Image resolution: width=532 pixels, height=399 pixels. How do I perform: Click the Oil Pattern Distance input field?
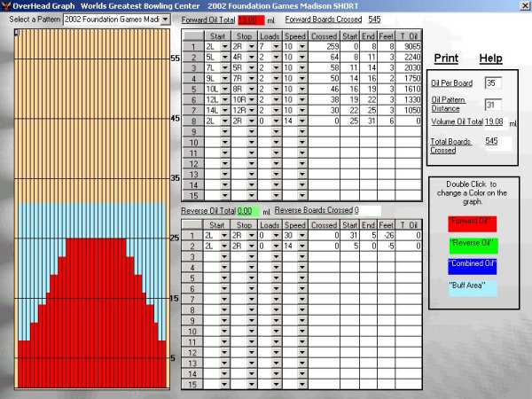point(493,105)
